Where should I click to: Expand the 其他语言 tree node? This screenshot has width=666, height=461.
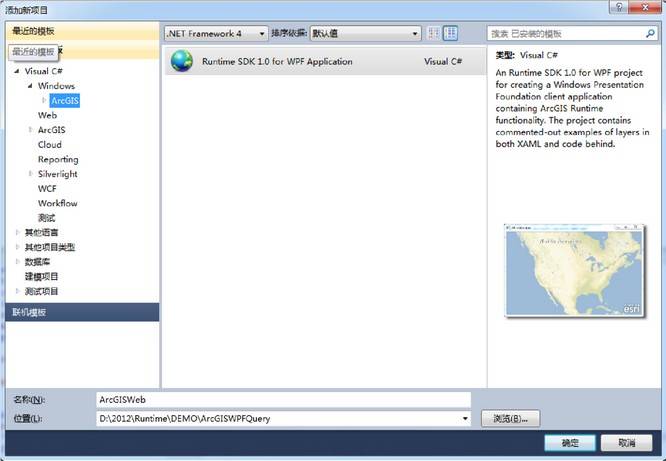point(17,232)
